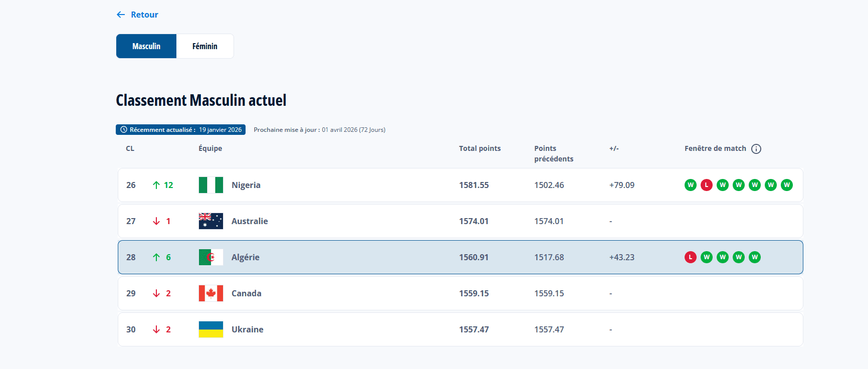Open the Algérie team name

tap(246, 257)
